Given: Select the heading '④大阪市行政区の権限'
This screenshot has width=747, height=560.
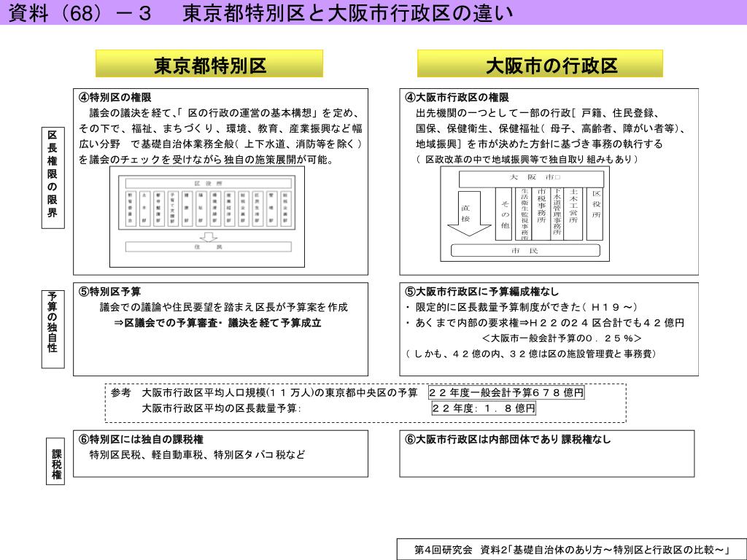Looking at the screenshot, I should 457,98.
